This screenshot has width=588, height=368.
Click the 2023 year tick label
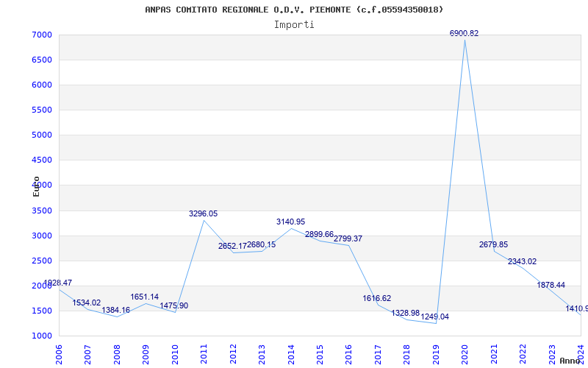pos(552,355)
